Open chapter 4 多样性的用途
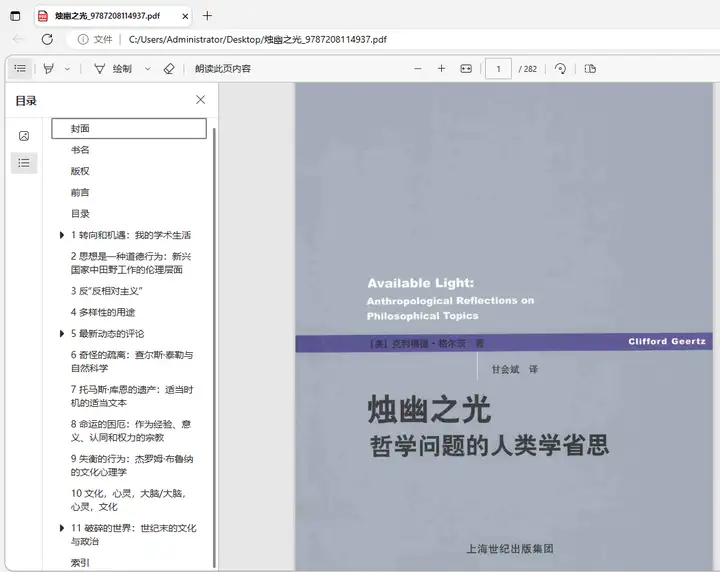Viewport: 720px width, 572px height. click(x=103, y=312)
